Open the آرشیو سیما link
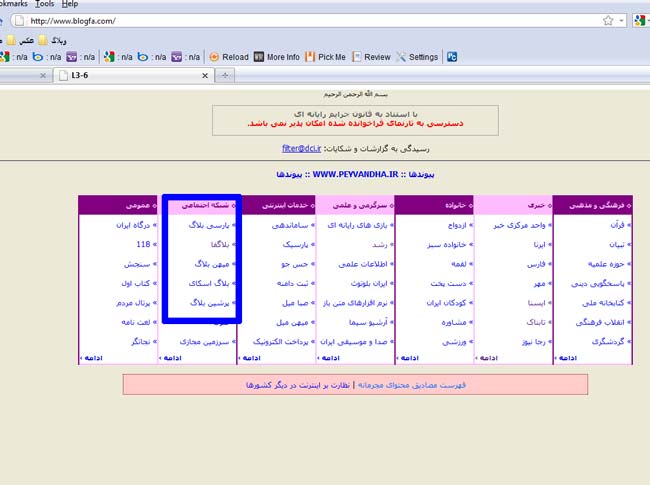Screen dimensions: 650x485 368,323
